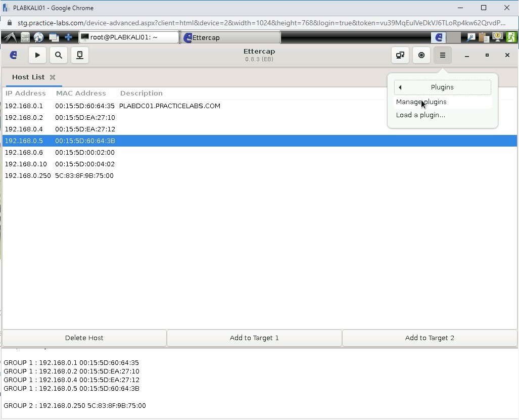Open the Hosts list icon
Image resolution: width=519 pixels, height=420 pixels.
79,55
